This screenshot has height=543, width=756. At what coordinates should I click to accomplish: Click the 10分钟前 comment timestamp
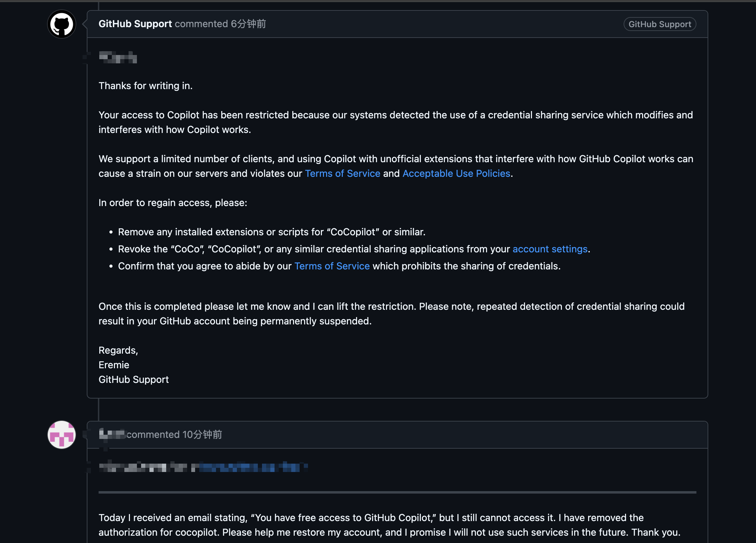(x=202, y=434)
